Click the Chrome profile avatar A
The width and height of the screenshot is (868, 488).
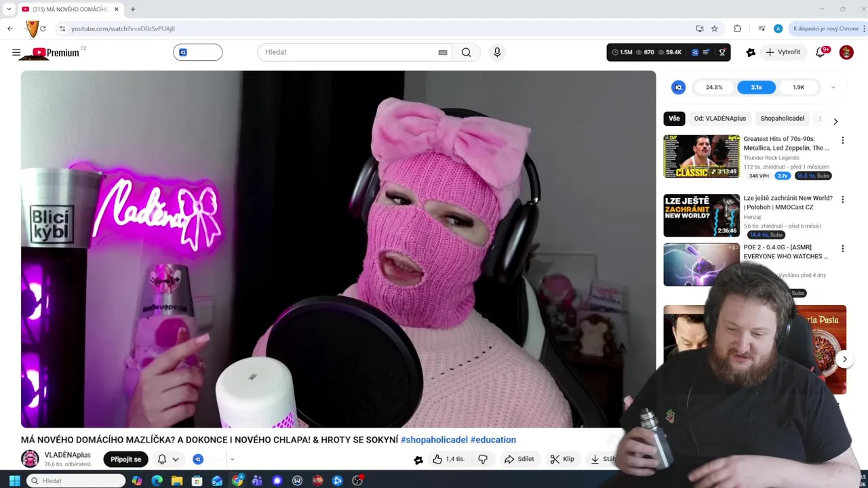point(778,28)
